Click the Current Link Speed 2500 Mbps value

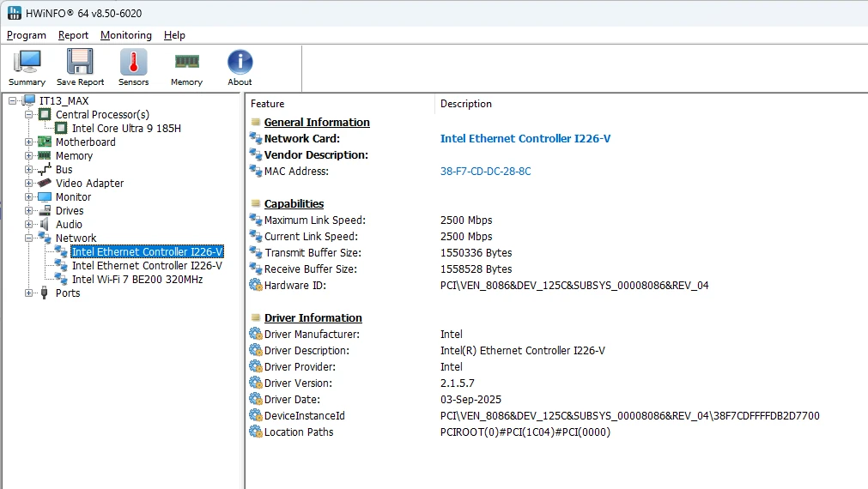click(x=466, y=236)
